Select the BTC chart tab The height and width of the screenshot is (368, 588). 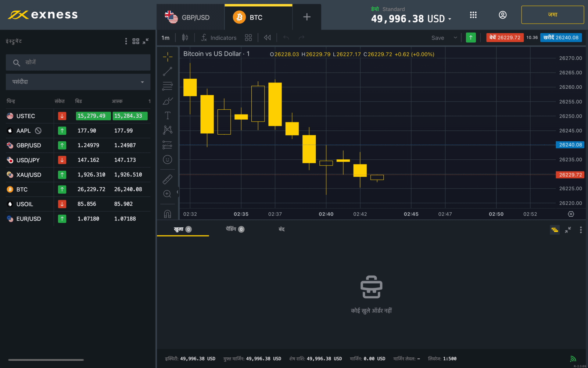[x=258, y=17]
